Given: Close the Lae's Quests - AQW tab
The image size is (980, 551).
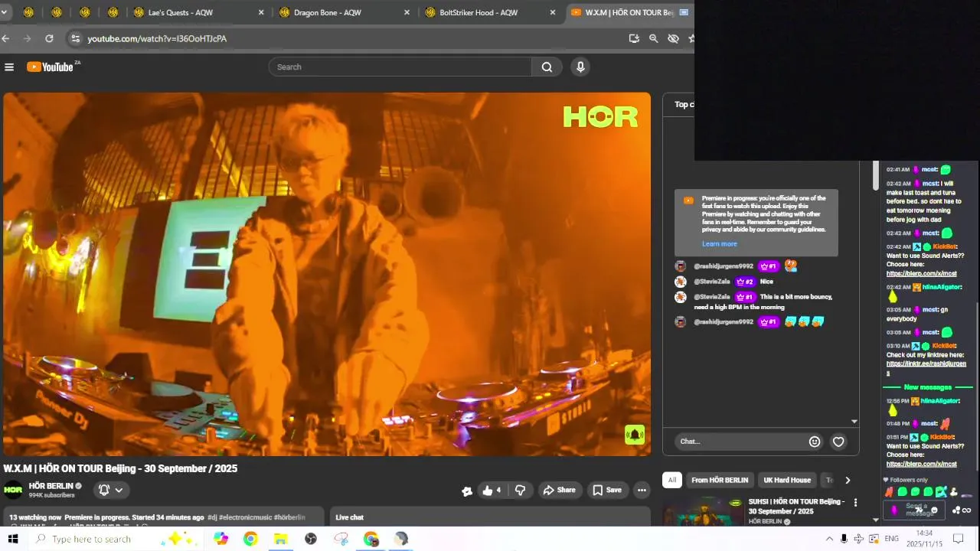Looking at the screenshot, I should pos(261,12).
